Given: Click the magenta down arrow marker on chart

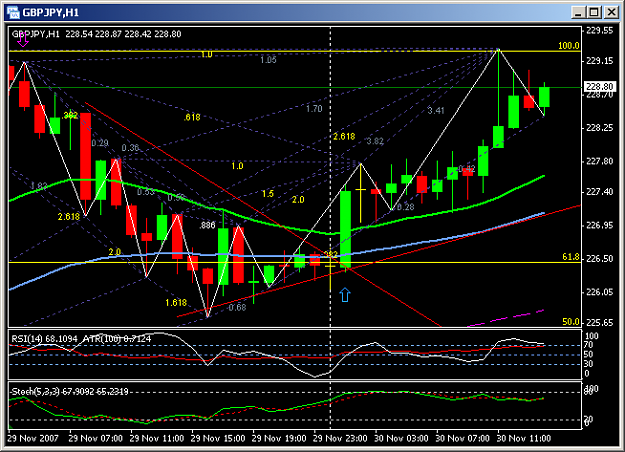Looking at the screenshot, I should 23,39.
